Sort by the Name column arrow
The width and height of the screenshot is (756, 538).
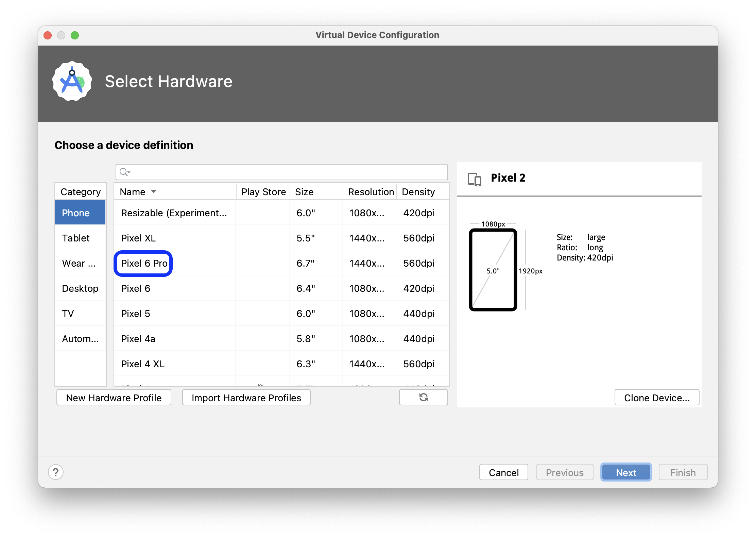pos(154,191)
